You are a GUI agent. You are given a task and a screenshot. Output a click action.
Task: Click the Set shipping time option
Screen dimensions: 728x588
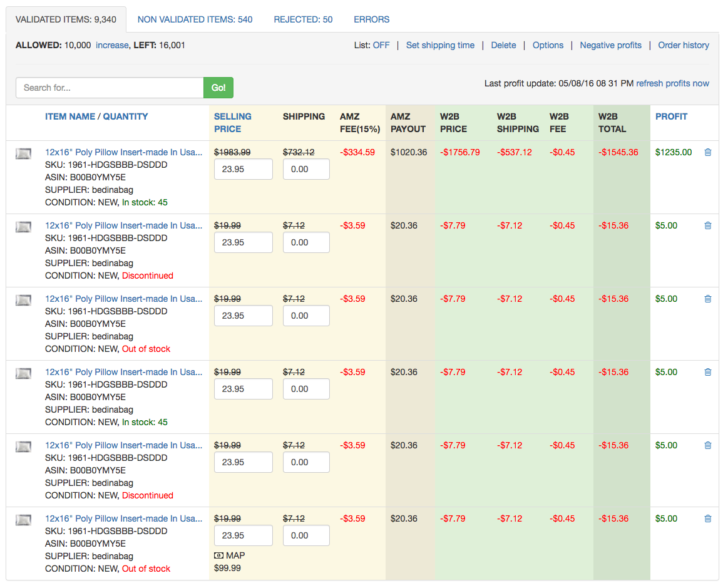440,45
